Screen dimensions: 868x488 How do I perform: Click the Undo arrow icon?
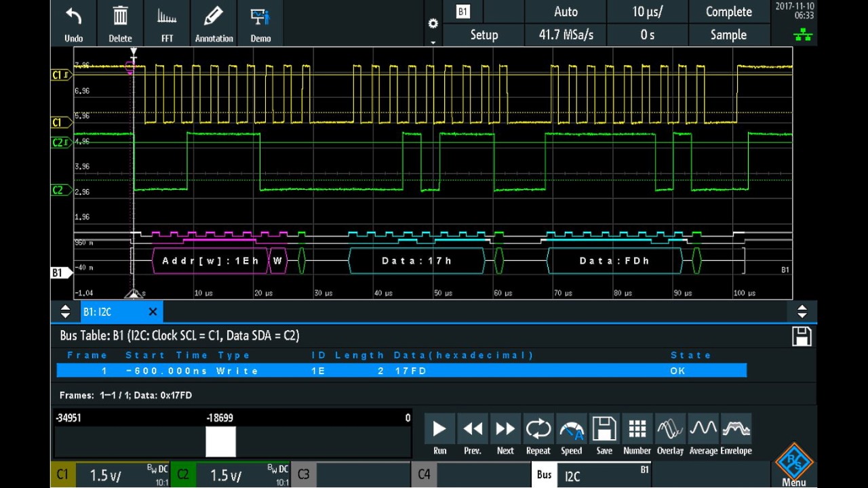tap(73, 17)
